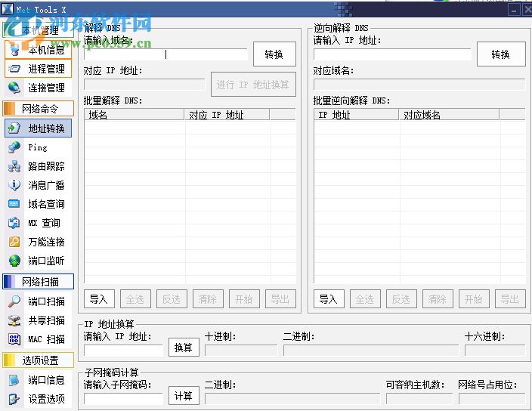Click the IP 地址 column header in reverse list
Image resolution: width=532 pixels, height=411 pixels.
click(x=356, y=115)
